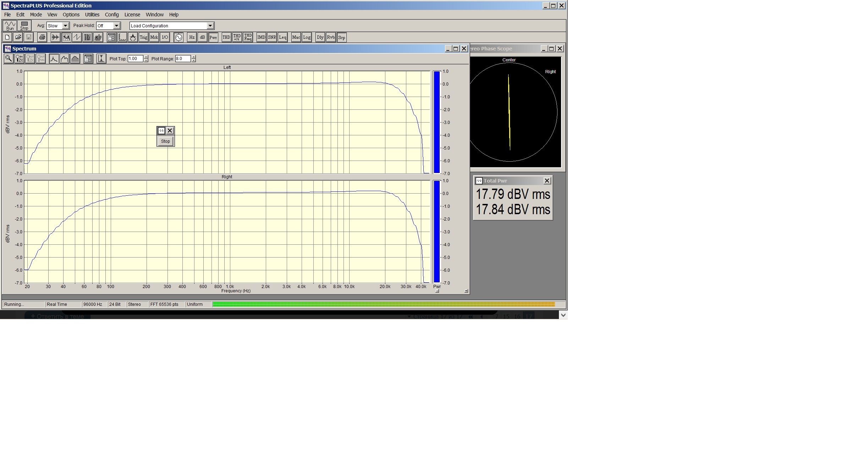Screen dimensions: 868x471
Task: Select the line plot style icon
Action: [54, 59]
